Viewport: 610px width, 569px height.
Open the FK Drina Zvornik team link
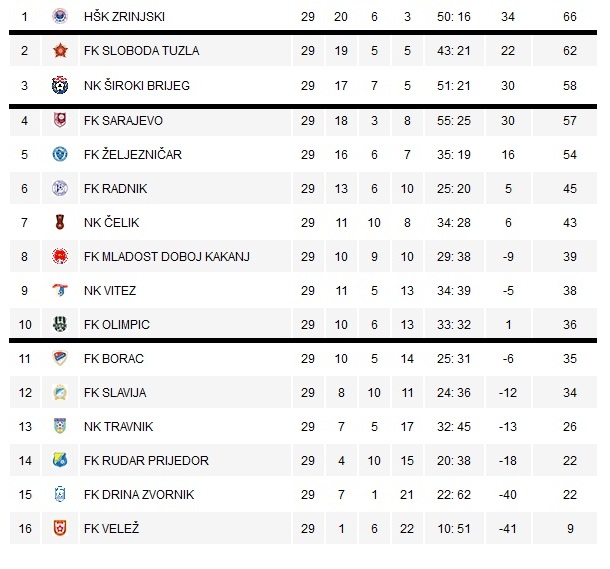coord(139,494)
